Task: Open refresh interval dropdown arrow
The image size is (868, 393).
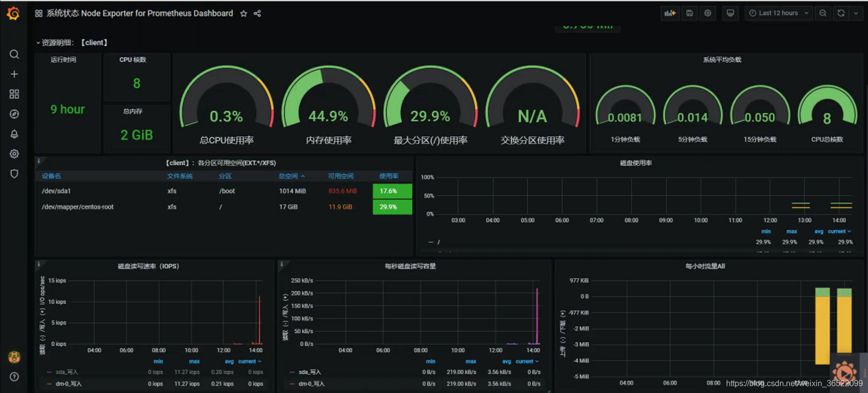Action: click(856, 13)
